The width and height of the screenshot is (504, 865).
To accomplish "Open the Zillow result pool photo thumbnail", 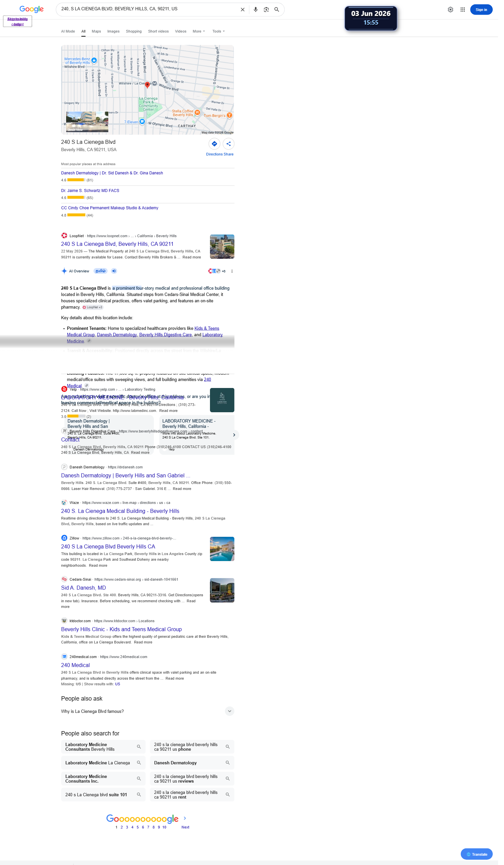I will click(222, 549).
